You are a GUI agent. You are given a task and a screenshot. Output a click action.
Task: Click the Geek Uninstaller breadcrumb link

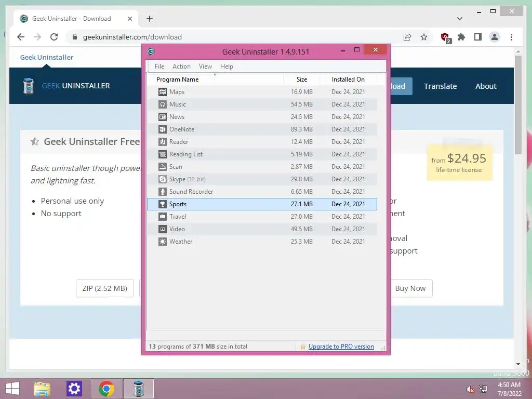tap(46, 57)
